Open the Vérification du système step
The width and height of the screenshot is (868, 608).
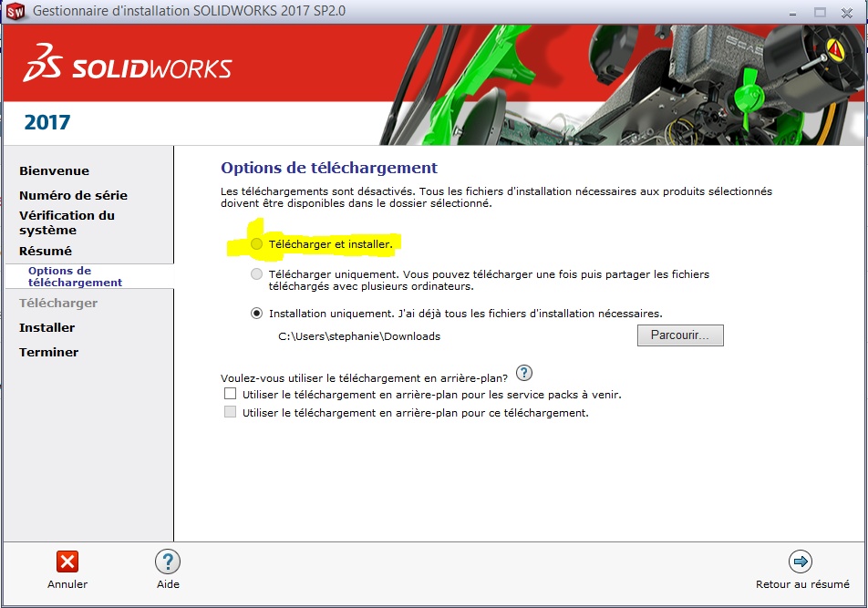pyautogui.click(x=67, y=222)
